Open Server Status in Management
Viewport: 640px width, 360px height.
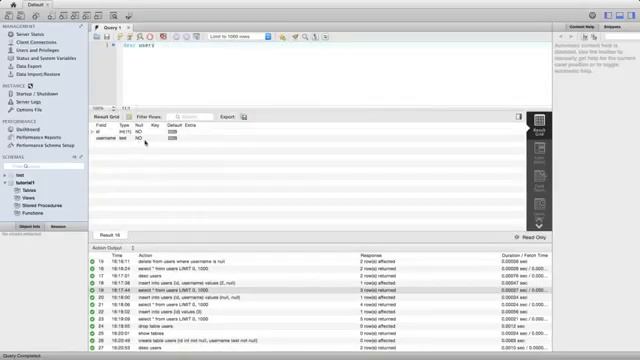pos(30,34)
